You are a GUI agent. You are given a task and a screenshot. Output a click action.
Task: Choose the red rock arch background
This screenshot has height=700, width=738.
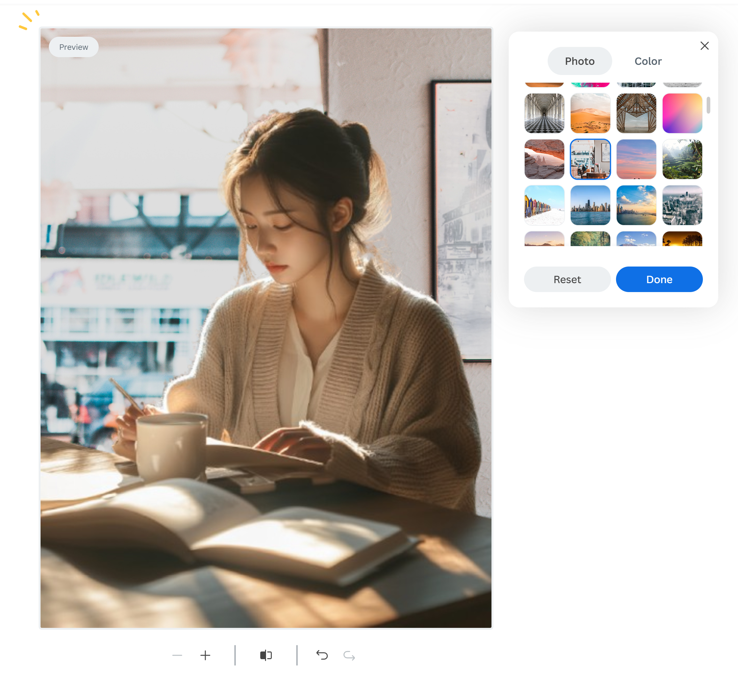[544, 159]
